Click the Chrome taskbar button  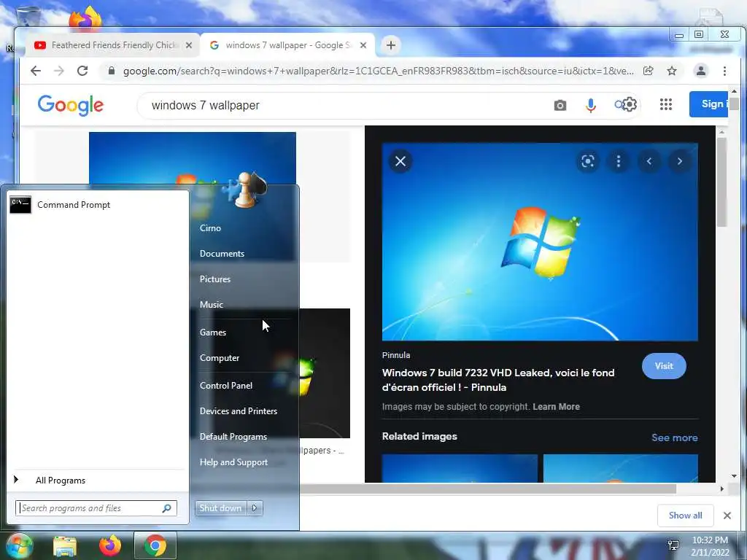(155, 545)
